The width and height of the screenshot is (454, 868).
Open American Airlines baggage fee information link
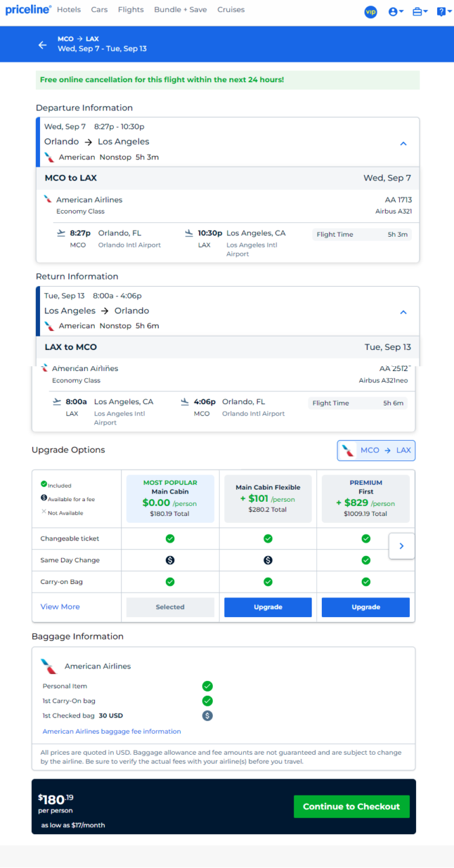click(x=112, y=732)
